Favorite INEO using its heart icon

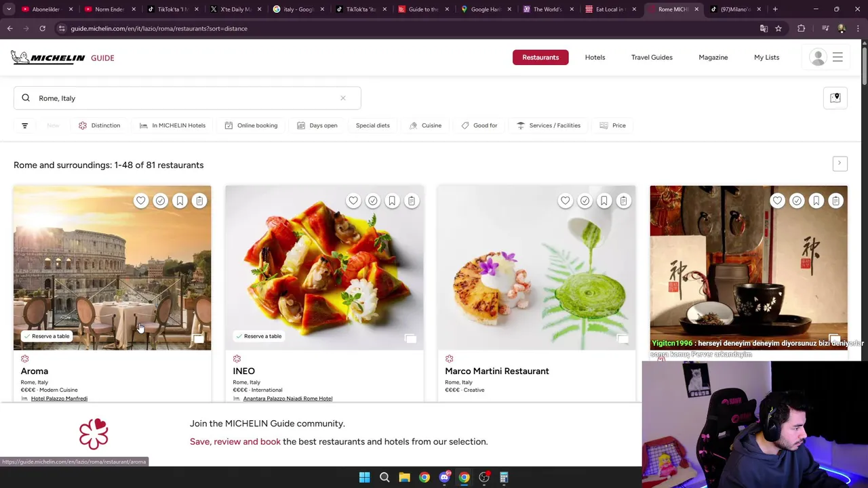[x=353, y=201]
